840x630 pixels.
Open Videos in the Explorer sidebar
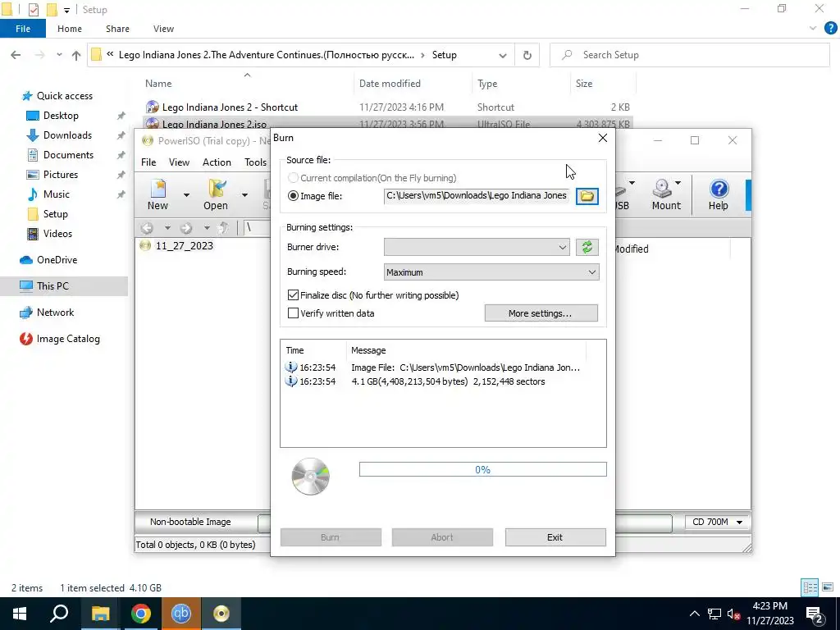coord(49,234)
